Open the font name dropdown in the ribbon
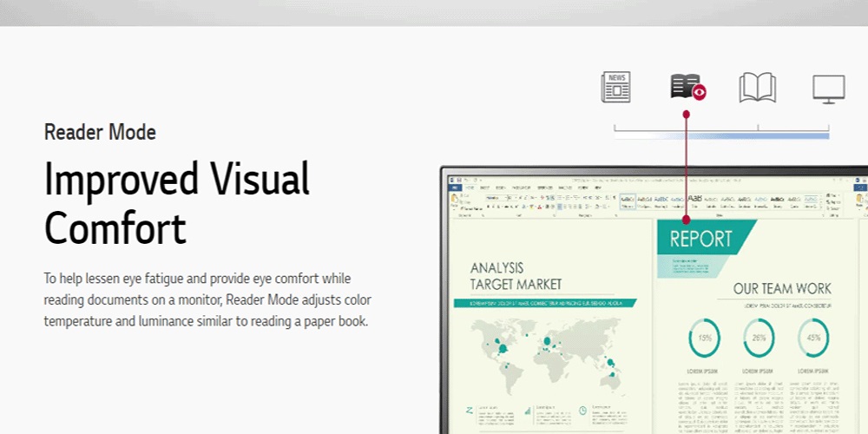 click(x=495, y=197)
